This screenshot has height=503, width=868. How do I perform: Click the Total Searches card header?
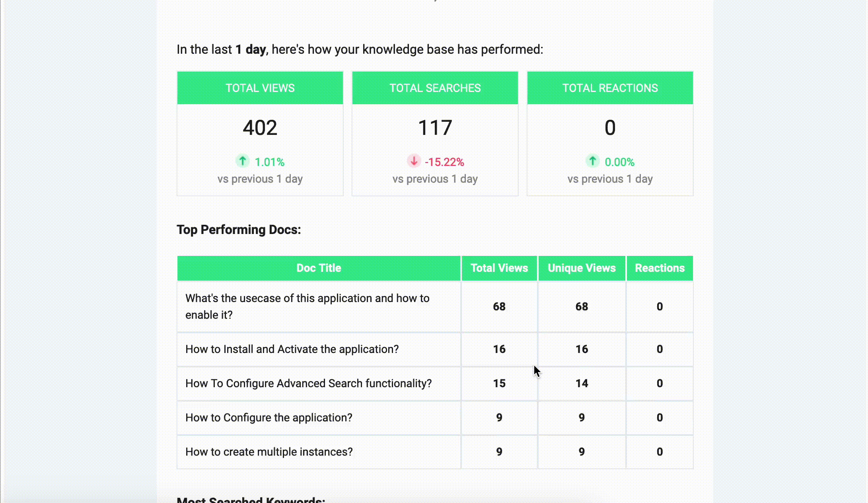[x=435, y=88]
